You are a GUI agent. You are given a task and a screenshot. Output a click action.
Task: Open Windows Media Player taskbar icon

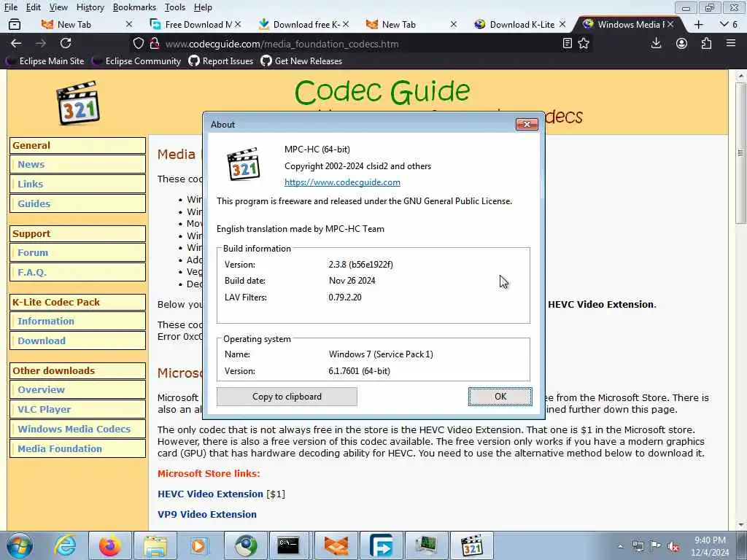[198, 545]
